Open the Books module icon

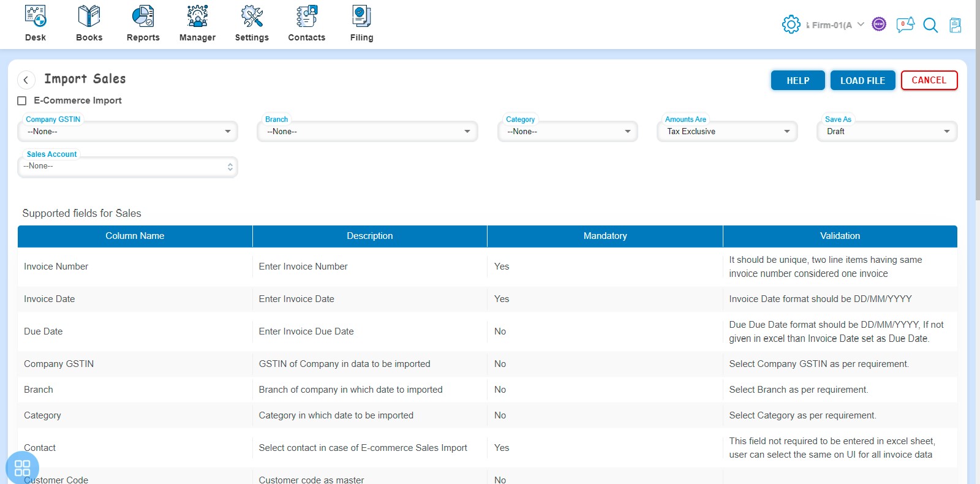click(89, 17)
